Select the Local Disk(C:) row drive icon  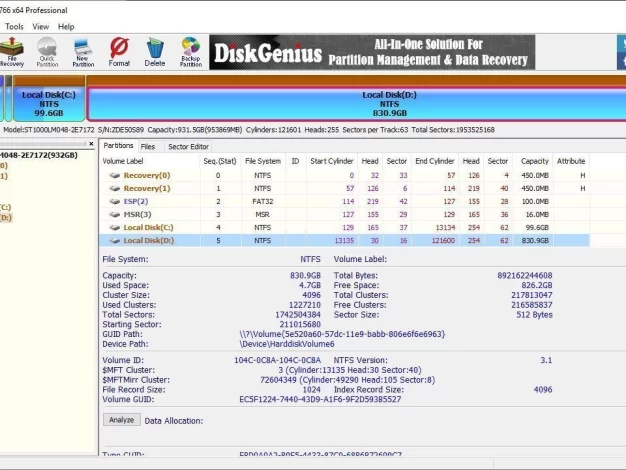[x=115, y=228]
